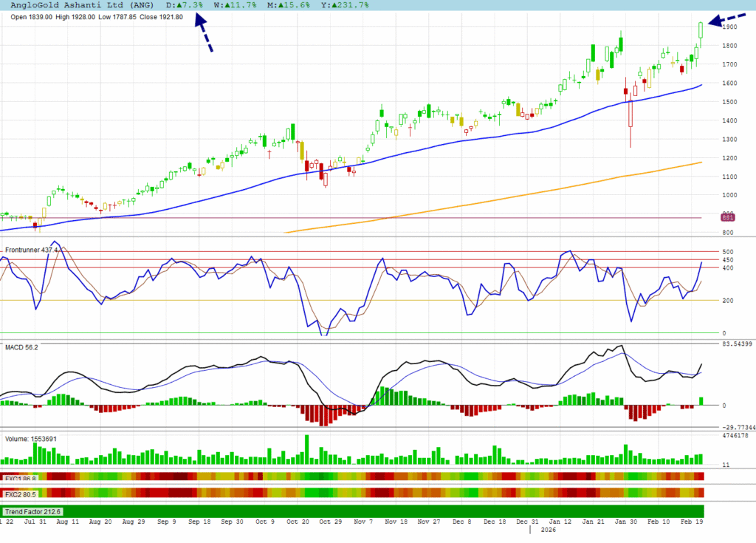Image resolution: width=756 pixels, height=543 pixels.
Task: Click the green triangle in D:7.3%
Action: coord(180,5)
